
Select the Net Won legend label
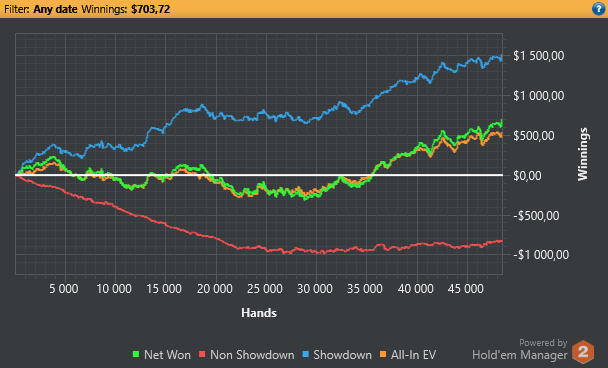click(167, 355)
